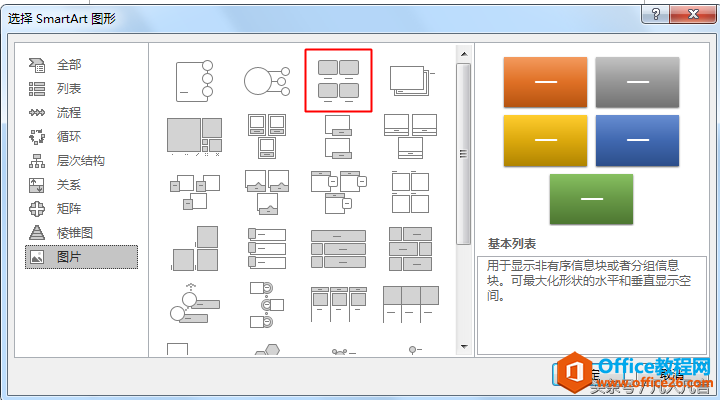Pick three gray squares atop lined columns layout
This screenshot has height=400, width=720.
click(x=411, y=304)
